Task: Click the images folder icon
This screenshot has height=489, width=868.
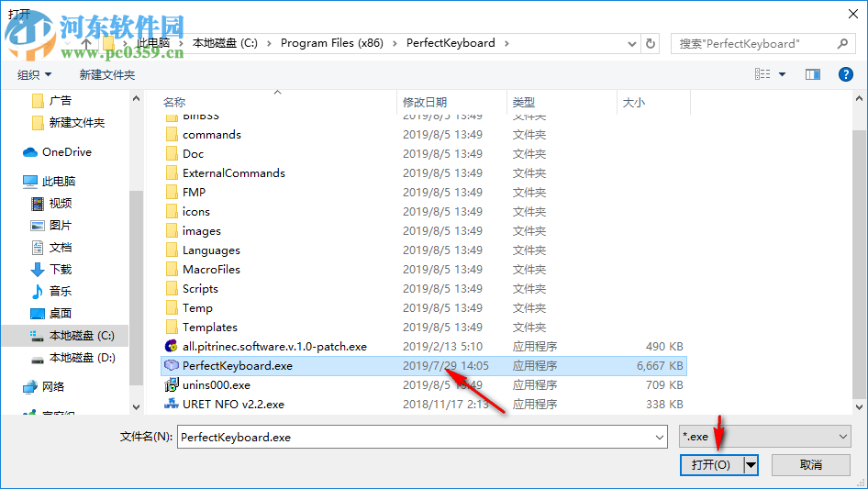Action: (x=172, y=231)
